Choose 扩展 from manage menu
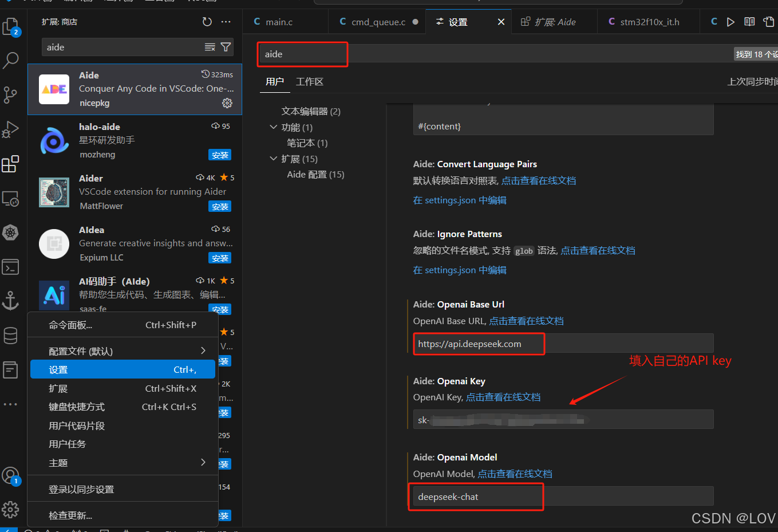Screen dimensions: 778x532 (x=123, y=388)
